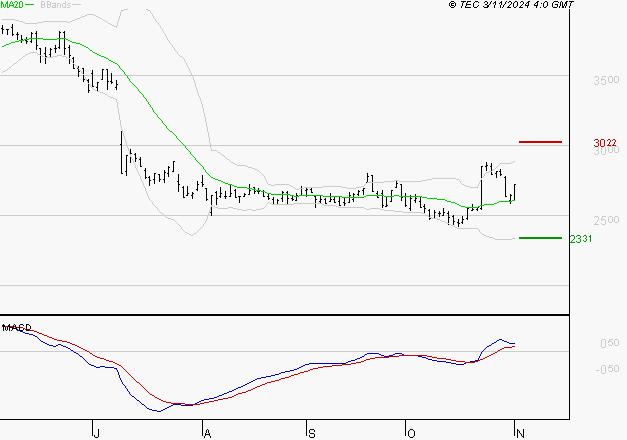627x440 pixels.
Task: Click the S month axis marker
Action: [312, 433]
